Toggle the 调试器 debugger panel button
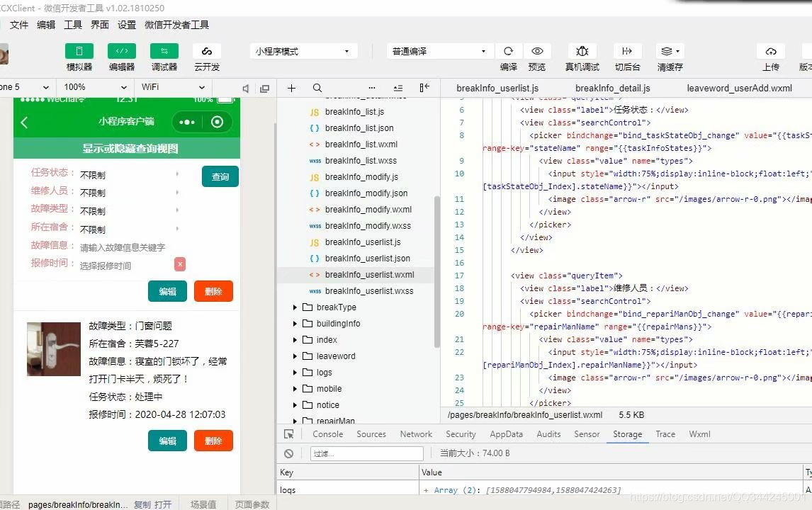The width and height of the screenshot is (812, 510). [164, 51]
